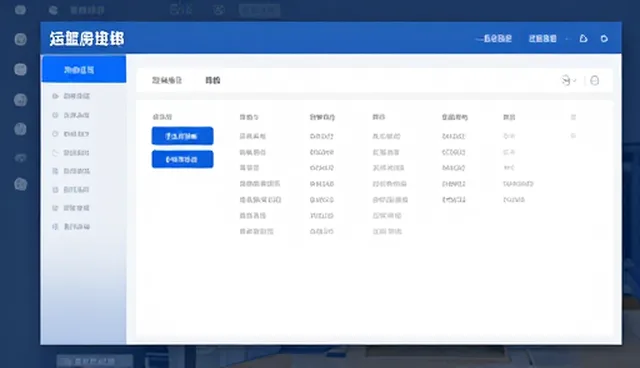Switch to the bold second tab above the table
Viewport: 640px width, 368px height.
click(x=213, y=80)
